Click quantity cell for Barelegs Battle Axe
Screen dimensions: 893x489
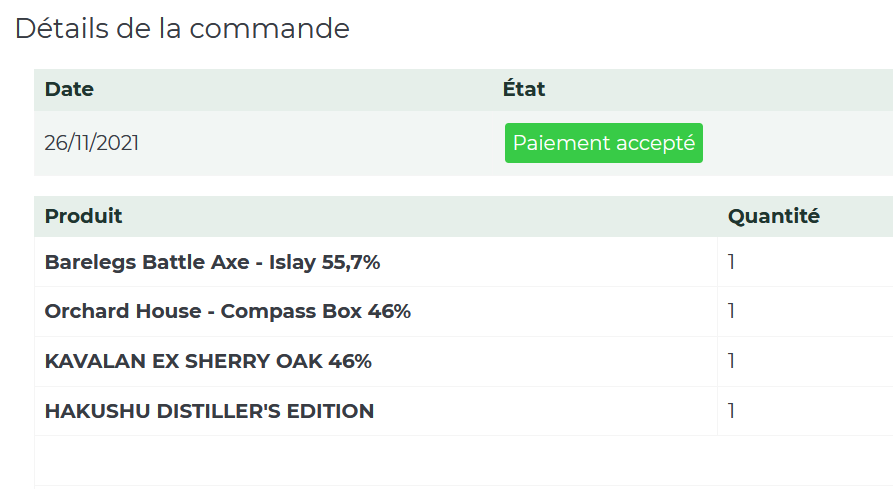pos(805,262)
